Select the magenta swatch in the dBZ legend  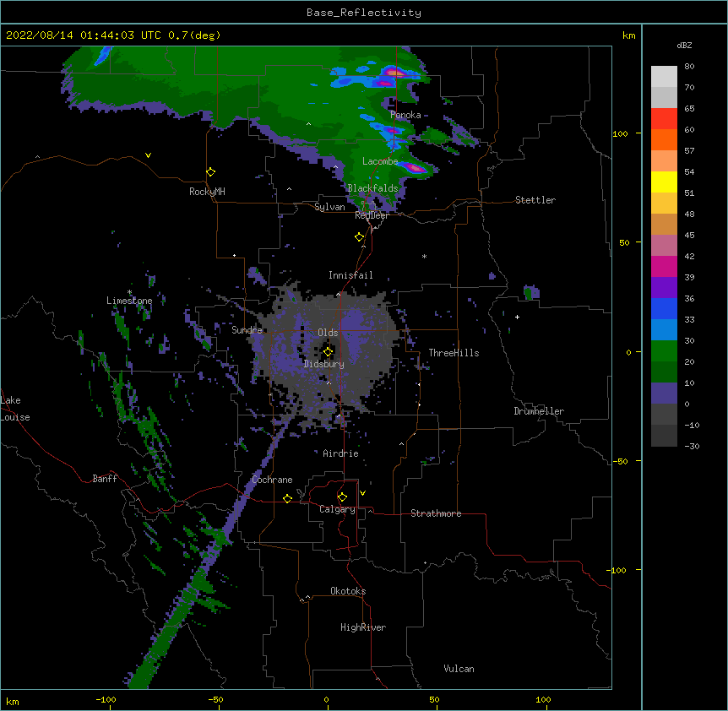click(x=664, y=266)
